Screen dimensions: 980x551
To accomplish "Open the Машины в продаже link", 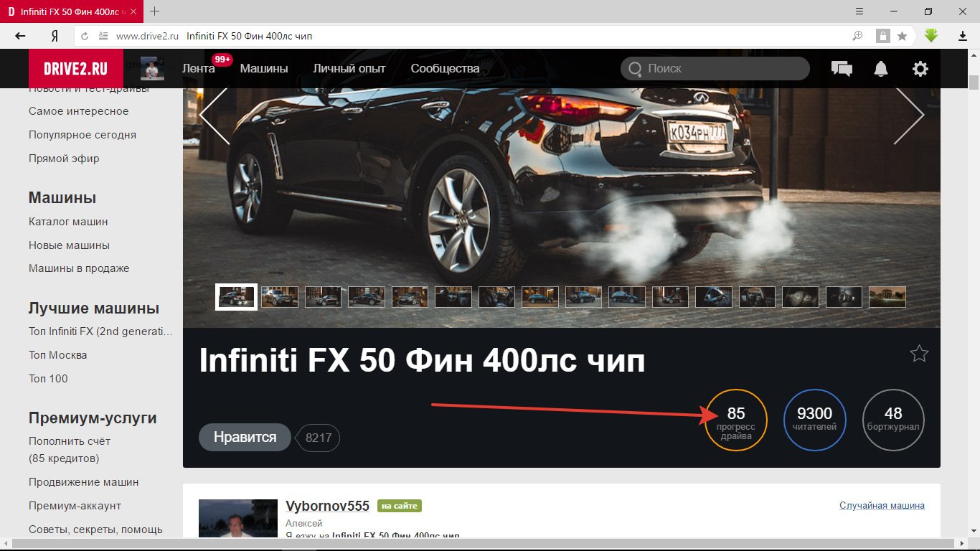I will pos(79,268).
